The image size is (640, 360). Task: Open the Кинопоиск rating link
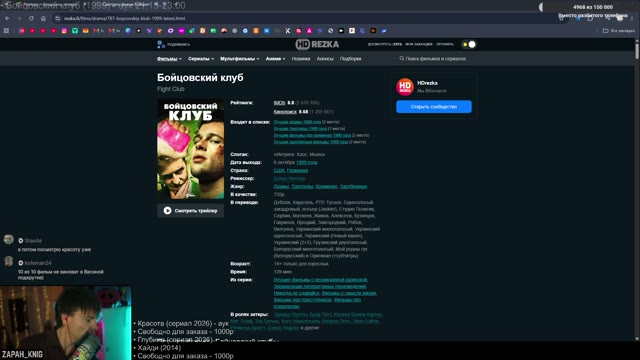click(x=285, y=111)
